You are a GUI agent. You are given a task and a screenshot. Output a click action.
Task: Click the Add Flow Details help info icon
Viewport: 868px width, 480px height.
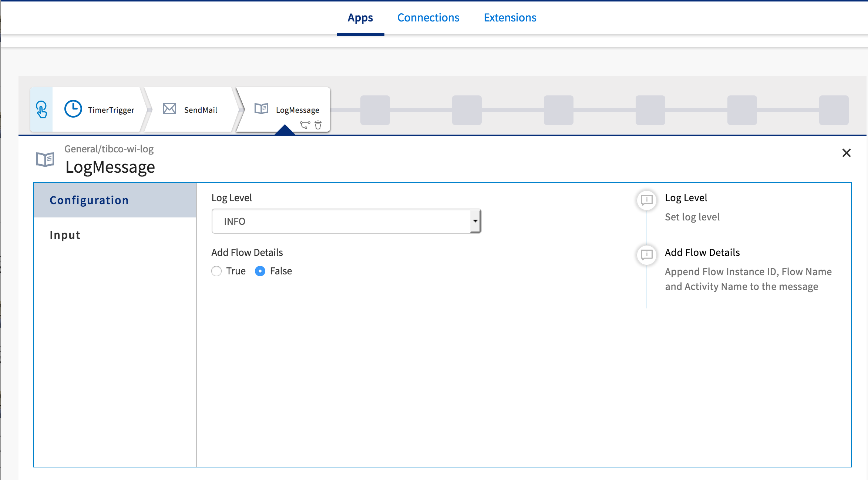click(x=646, y=254)
